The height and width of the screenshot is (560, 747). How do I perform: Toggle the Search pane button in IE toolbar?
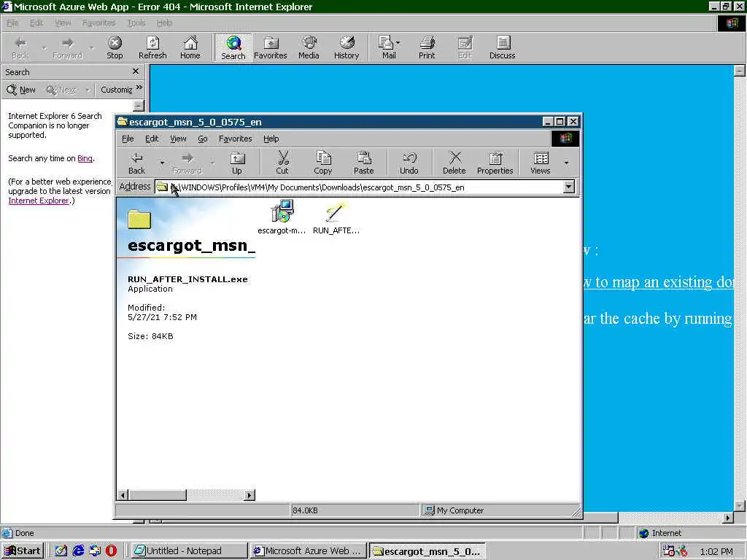tap(233, 47)
